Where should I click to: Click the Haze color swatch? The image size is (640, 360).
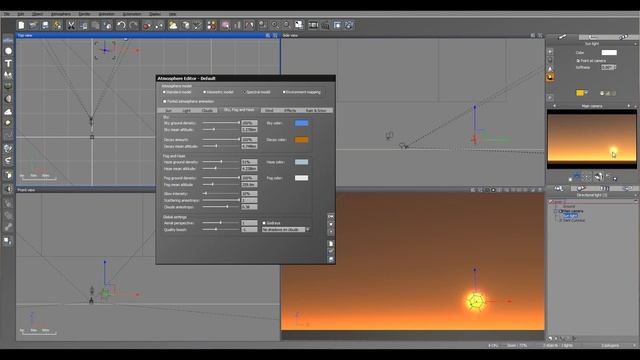point(301,162)
